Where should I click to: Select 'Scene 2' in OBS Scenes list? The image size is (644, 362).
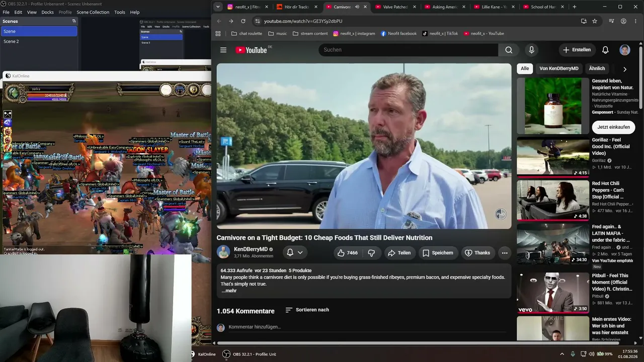(39, 41)
